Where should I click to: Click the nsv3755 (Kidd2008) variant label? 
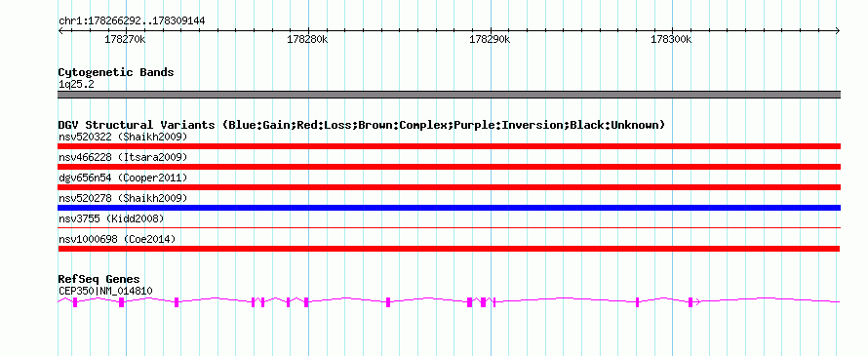click(111, 218)
